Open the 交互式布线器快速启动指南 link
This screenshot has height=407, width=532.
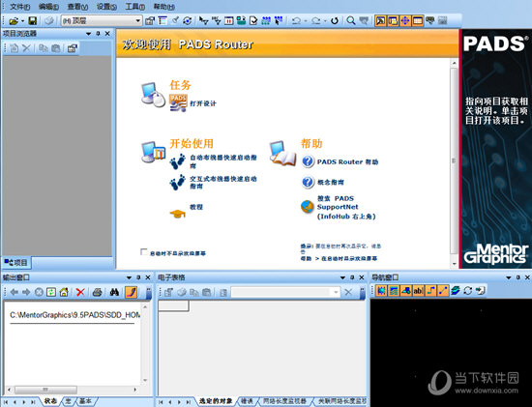click(x=222, y=183)
